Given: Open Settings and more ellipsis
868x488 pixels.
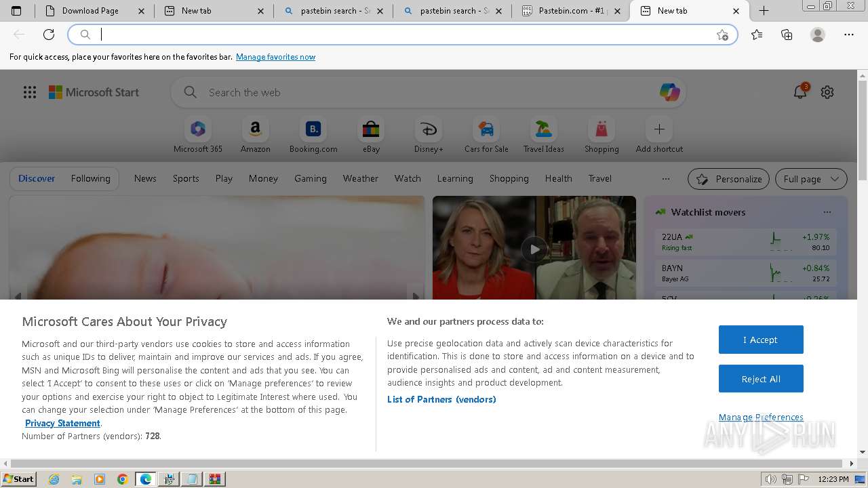Looking at the screenshot, I should click(x=849, y=35).
